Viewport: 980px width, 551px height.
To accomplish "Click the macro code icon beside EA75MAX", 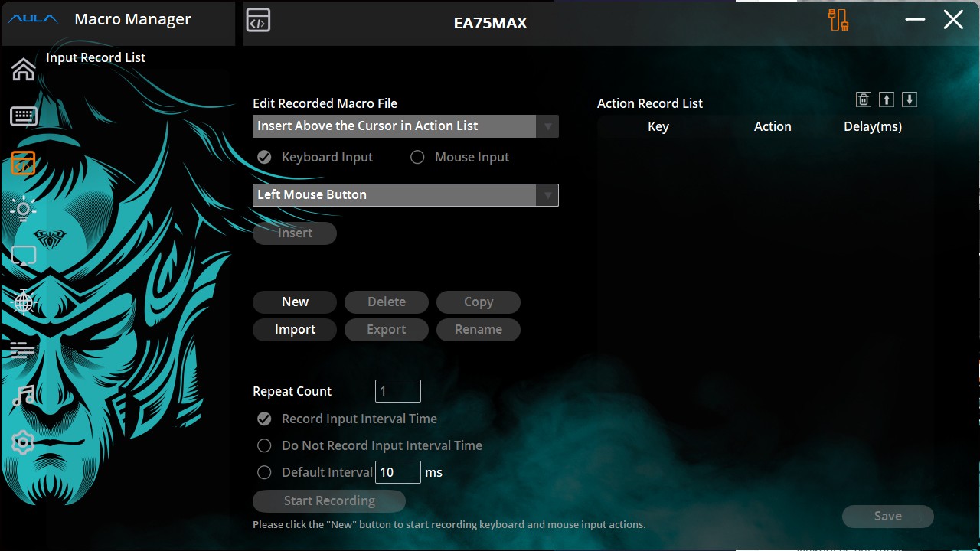I will tap(258, 21).
